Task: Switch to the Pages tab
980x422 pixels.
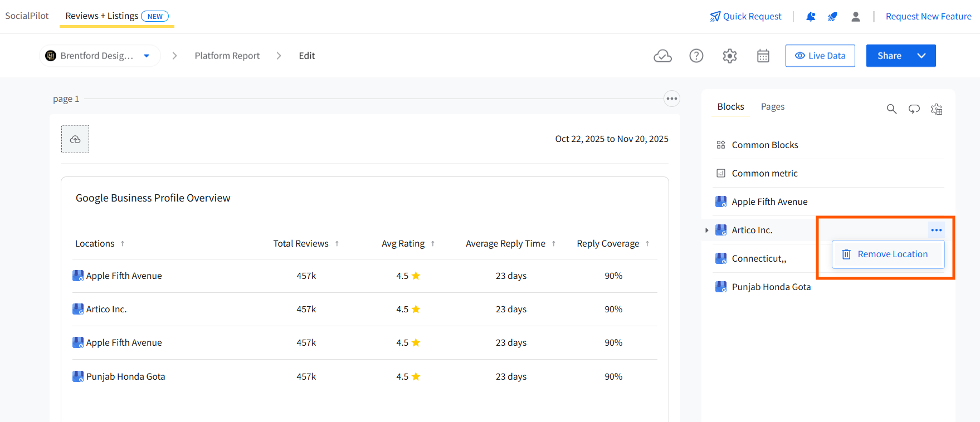Action: 773,106
